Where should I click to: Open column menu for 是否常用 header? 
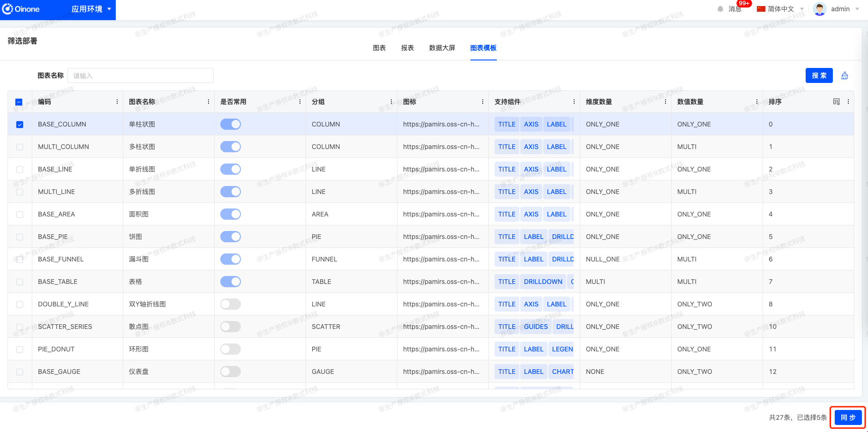[x=300, y=102]
